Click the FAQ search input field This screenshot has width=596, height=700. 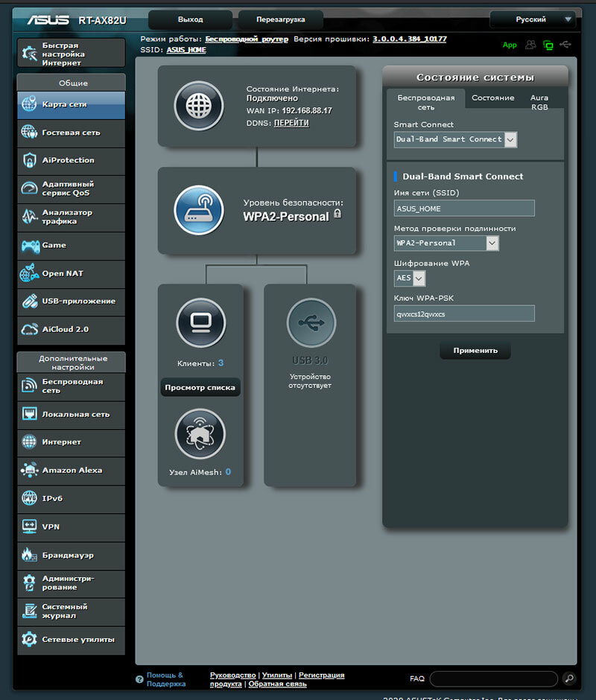point(494,678)
